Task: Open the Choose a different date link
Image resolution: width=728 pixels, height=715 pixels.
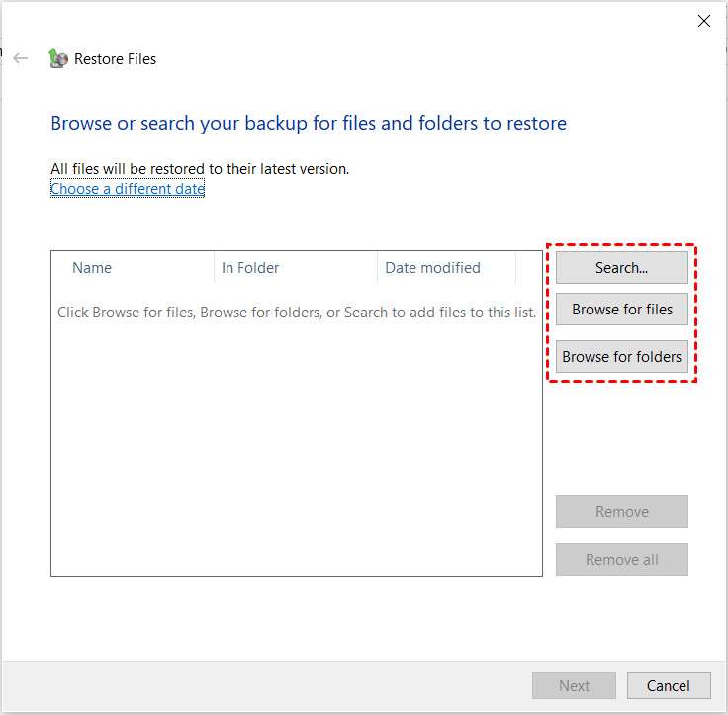Action: point(128,189)
